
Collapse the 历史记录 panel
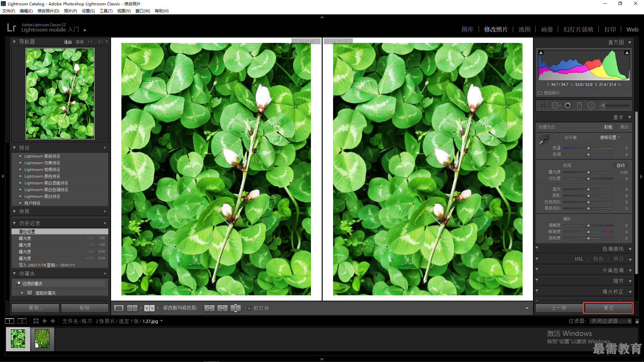pyautogui.click(x=14, y=223)
